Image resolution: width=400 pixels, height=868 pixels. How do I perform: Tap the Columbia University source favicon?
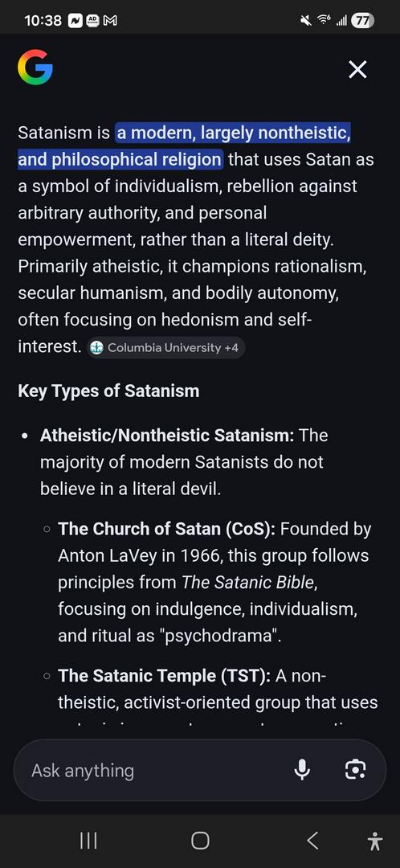point(97,348)
